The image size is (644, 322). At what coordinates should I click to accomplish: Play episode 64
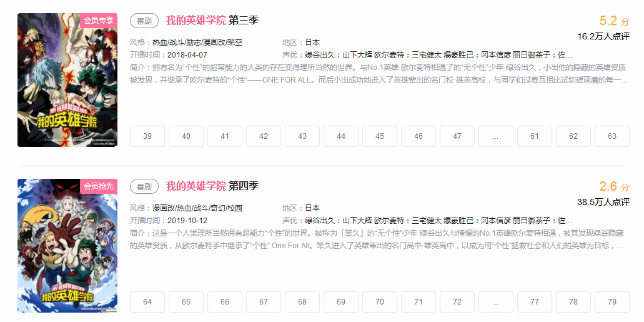tap(147, 302)
